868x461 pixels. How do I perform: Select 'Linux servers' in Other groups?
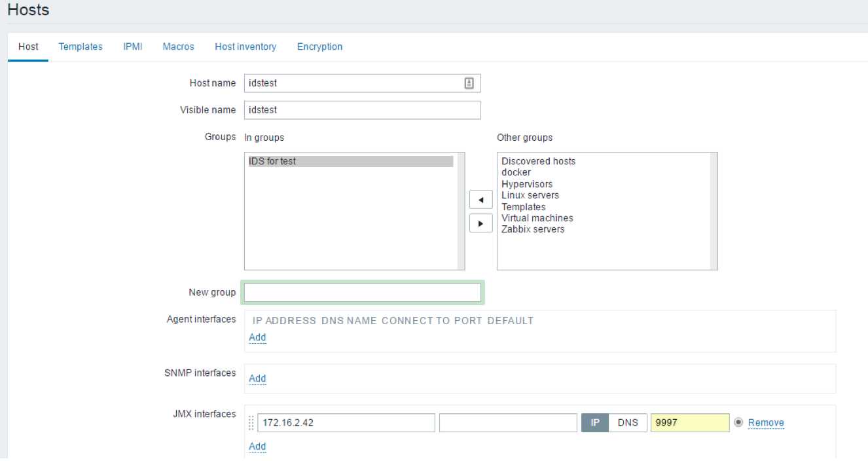click(530, 195)
